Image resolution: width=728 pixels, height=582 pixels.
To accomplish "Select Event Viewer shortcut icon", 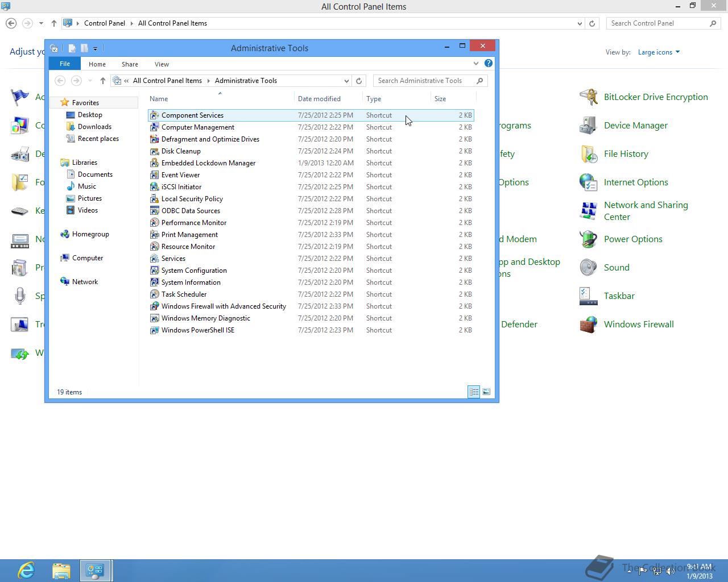I will 154,175.
